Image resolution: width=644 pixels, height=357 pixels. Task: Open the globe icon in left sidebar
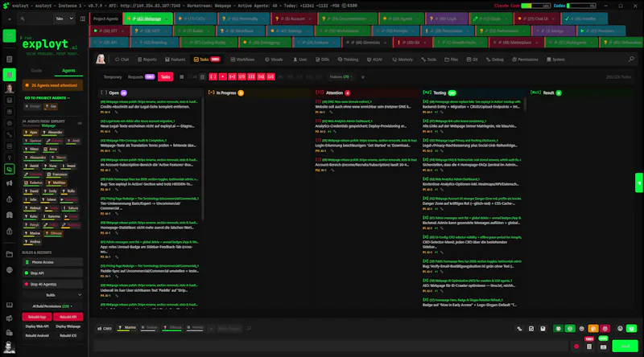tap(9, 270)
